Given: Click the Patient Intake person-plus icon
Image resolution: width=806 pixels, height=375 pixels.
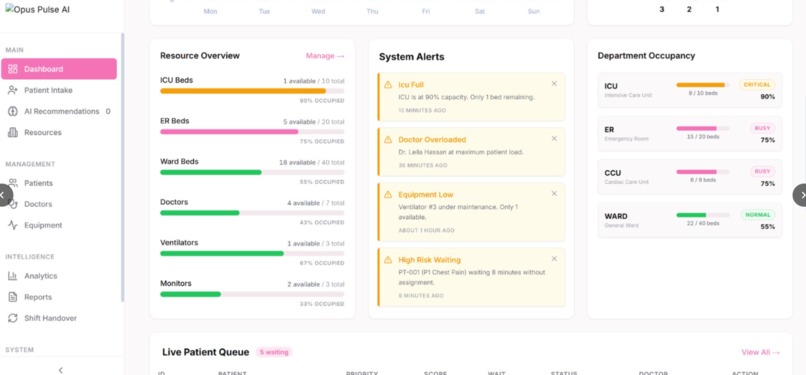Looking at the screenshot, I should click(13, 90).
